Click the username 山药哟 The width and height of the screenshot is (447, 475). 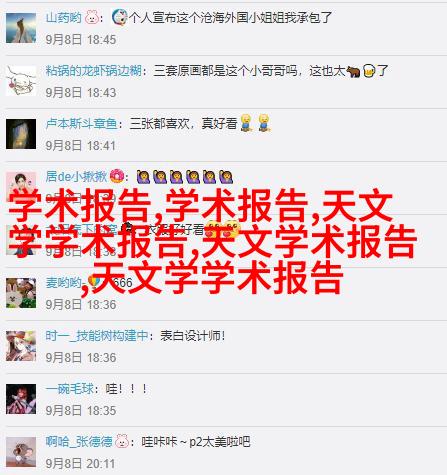click(x=63, y=17)
